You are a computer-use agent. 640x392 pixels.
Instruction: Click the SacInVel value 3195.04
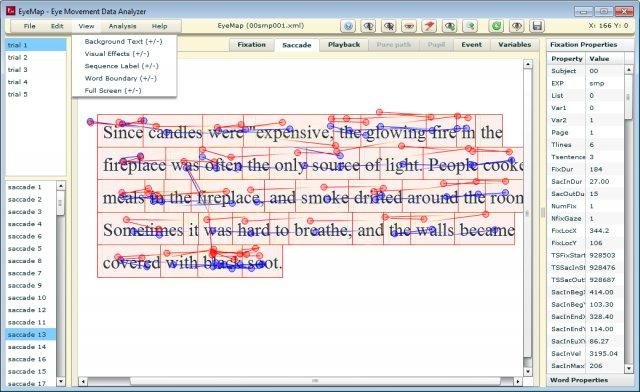[603, 353]
